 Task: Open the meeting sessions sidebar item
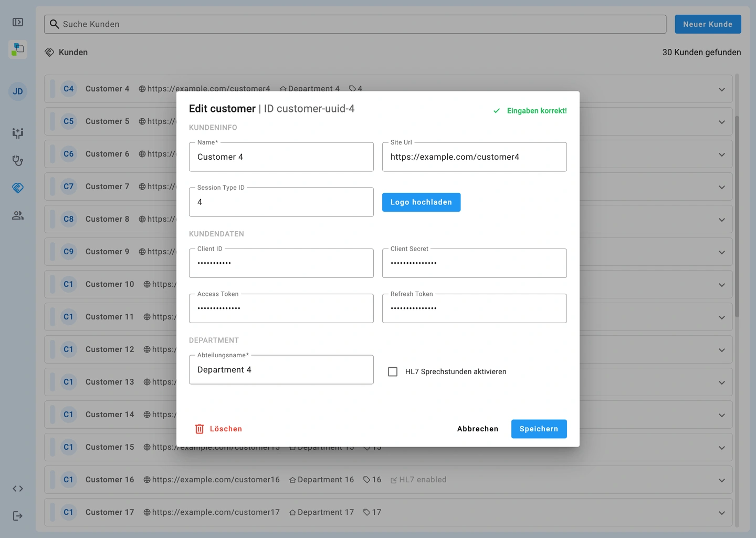[x=18, y=133]
